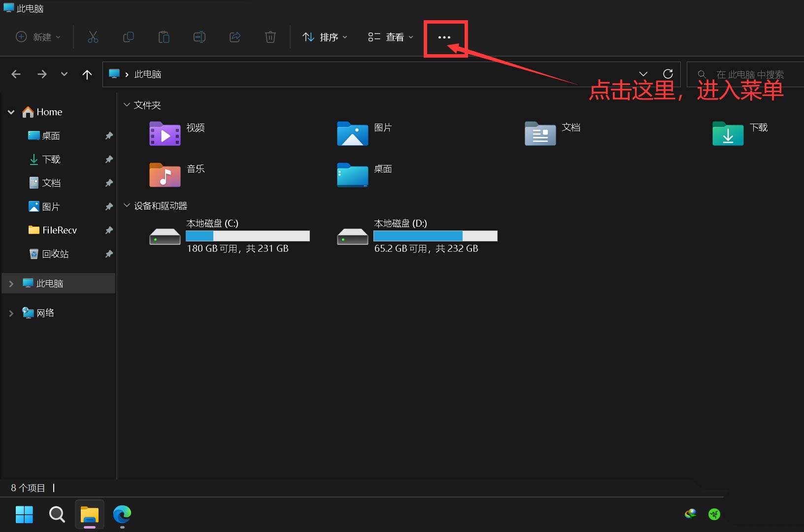Select the Cut icon in the toolbar
Viewport: 804px width, 532px height.
point(93,37)
